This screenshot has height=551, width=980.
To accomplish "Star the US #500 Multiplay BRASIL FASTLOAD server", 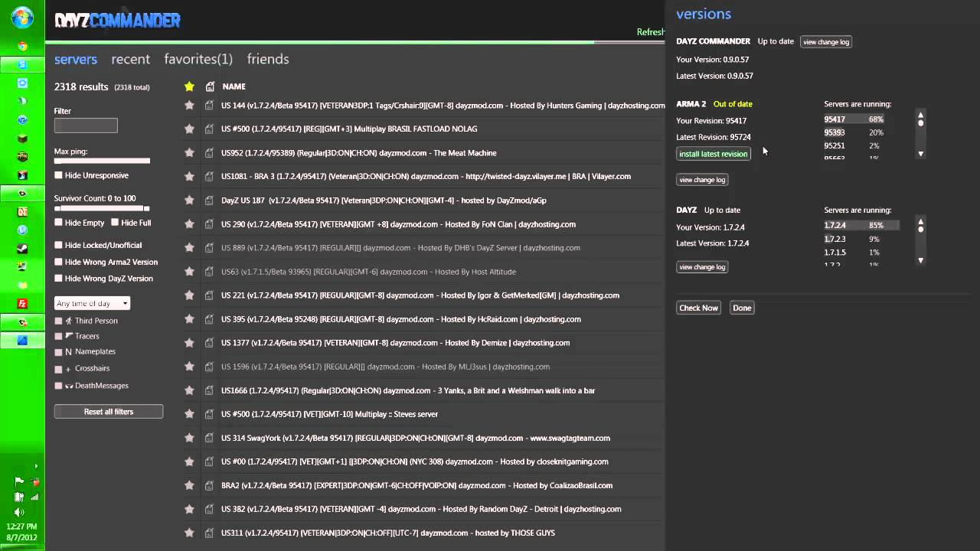I will pos(189,129).
